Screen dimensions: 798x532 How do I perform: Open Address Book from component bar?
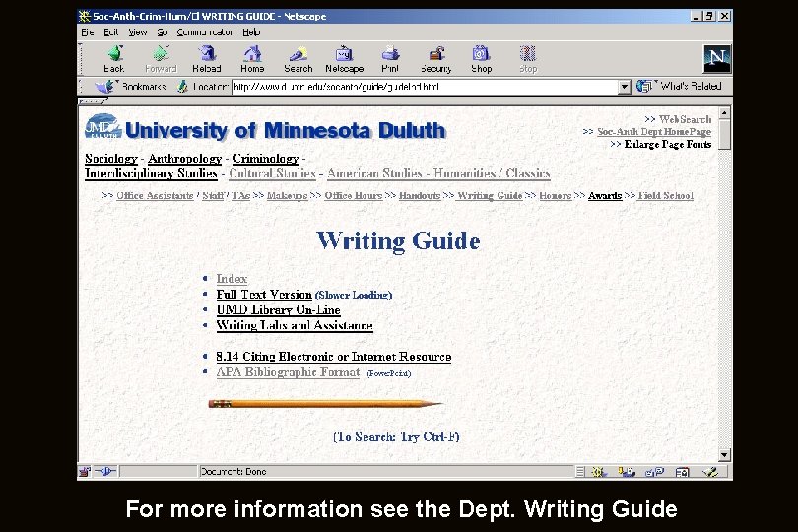pos(682,473)
